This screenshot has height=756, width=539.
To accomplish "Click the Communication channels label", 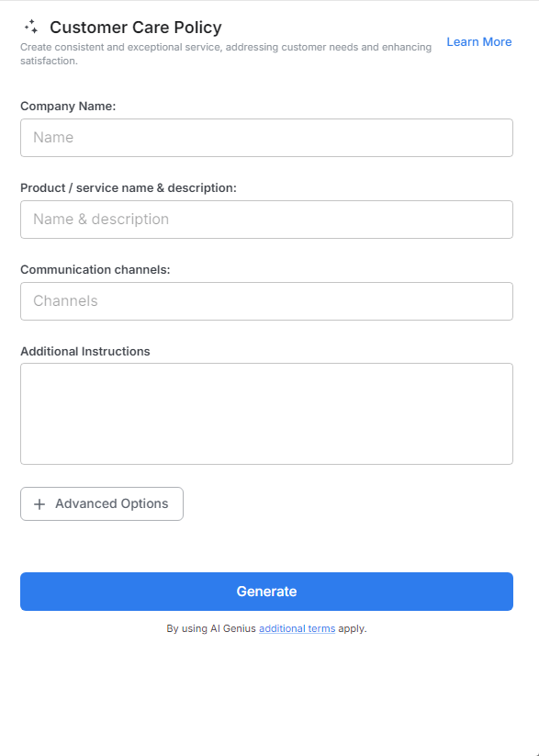I will 97,269.
